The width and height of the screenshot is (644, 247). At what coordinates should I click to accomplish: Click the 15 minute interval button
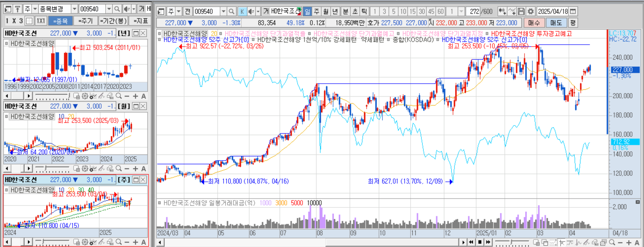(412, 12)
